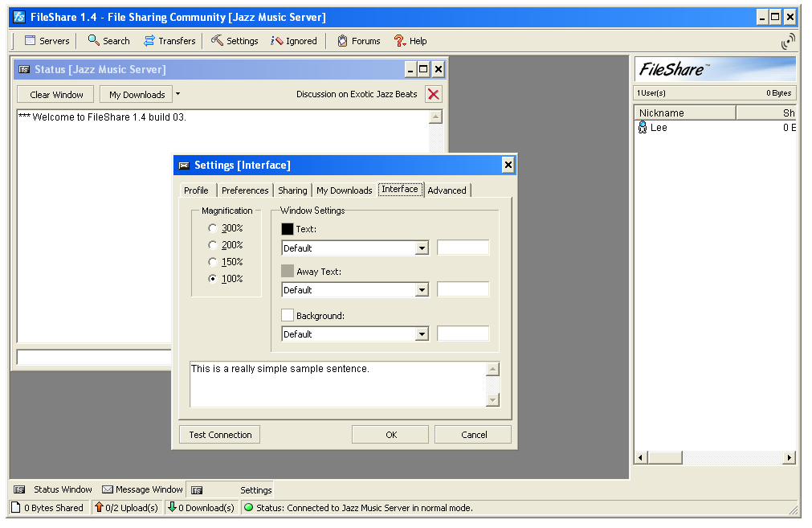
Task: Click the black Text color swatch
Action: [x=288, y=229]
